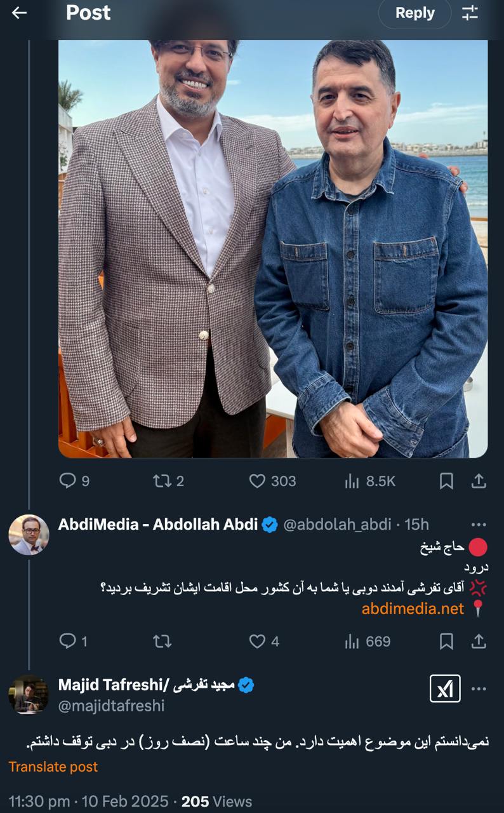This screenshot has width=504, height=813.
Task: Open more options for AbdiMedia's reply
Action: click(x=479, y=525)
